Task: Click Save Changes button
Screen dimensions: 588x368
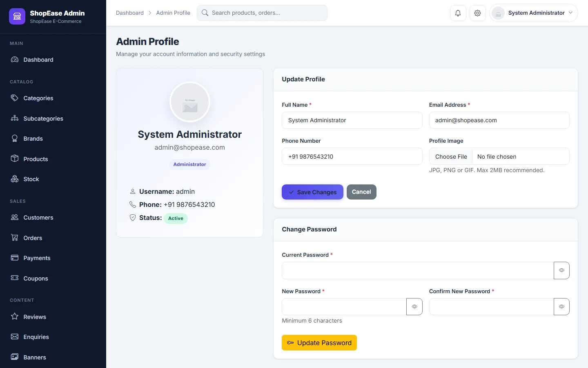Action: [x=312, y=192]
